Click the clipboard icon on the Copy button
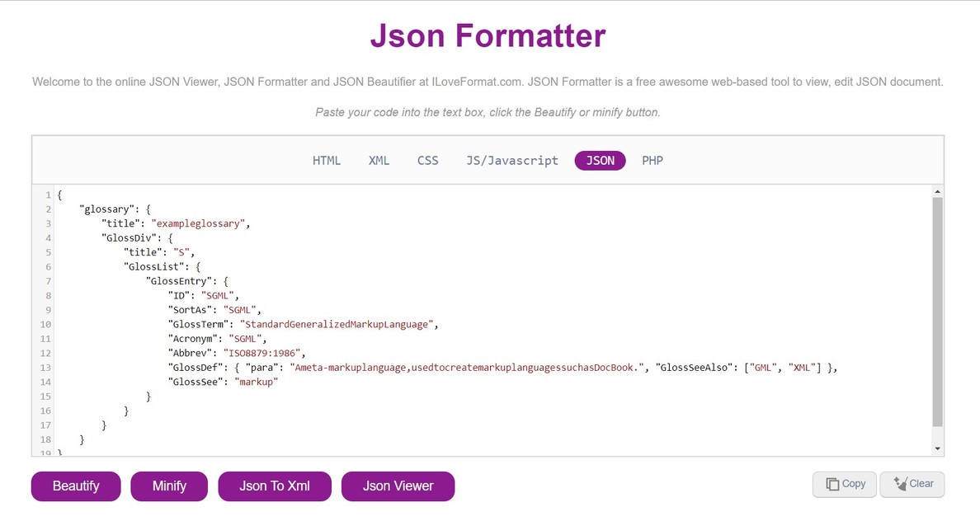This screenshot has width=980, height=521. (x=833, y=484)
